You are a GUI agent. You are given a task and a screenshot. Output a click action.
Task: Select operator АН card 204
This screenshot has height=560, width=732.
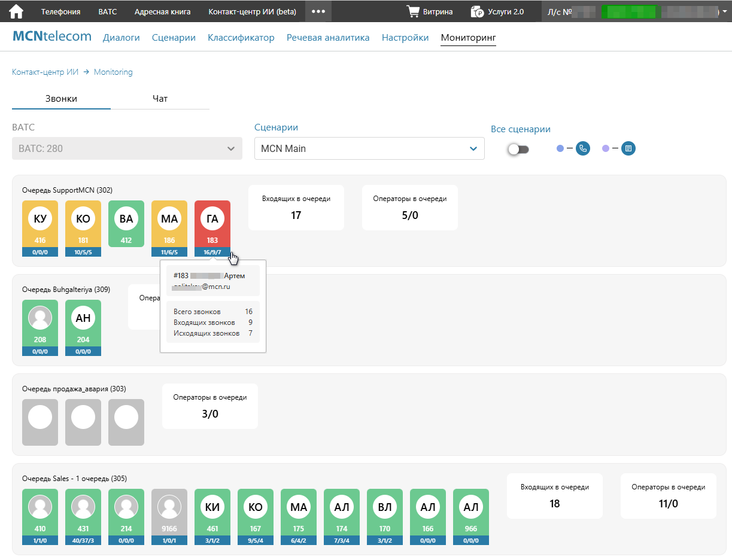point(83,328)
